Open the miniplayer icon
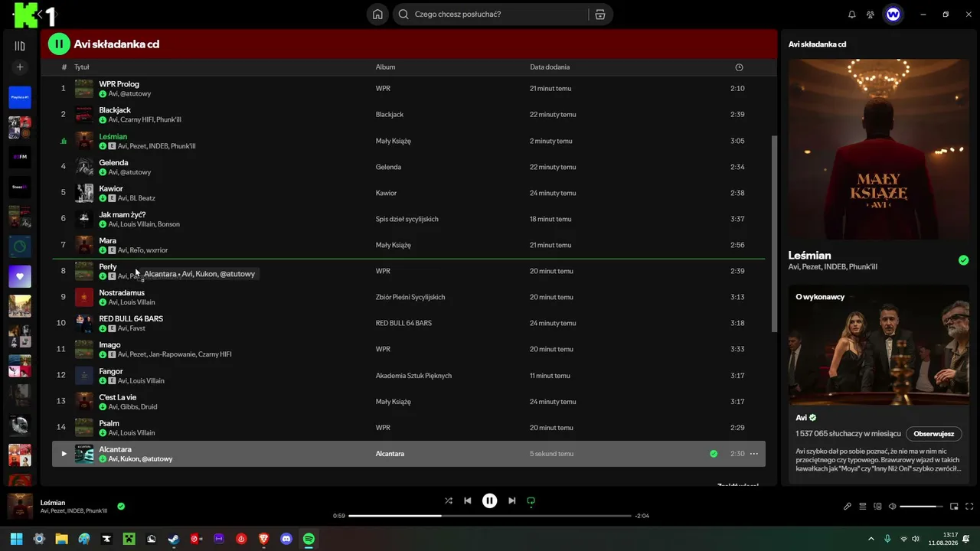980x551 pixels. (954, 506)
